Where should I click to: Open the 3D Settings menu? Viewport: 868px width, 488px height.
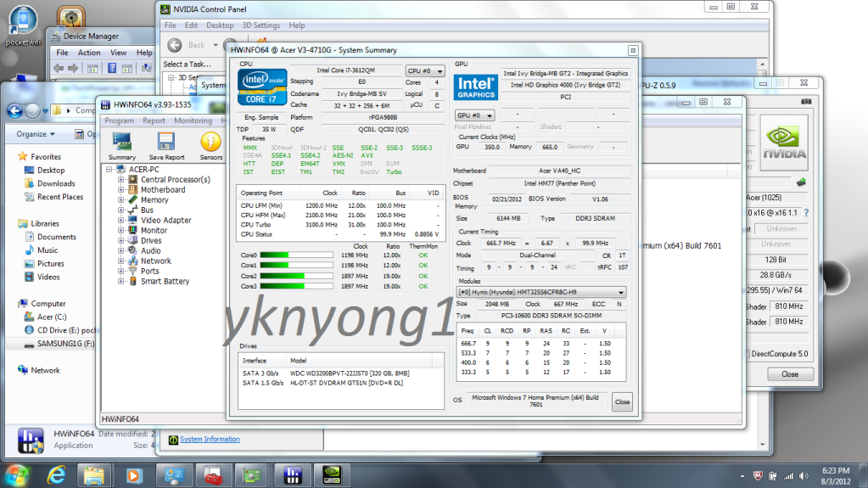(x=261, y=25)
